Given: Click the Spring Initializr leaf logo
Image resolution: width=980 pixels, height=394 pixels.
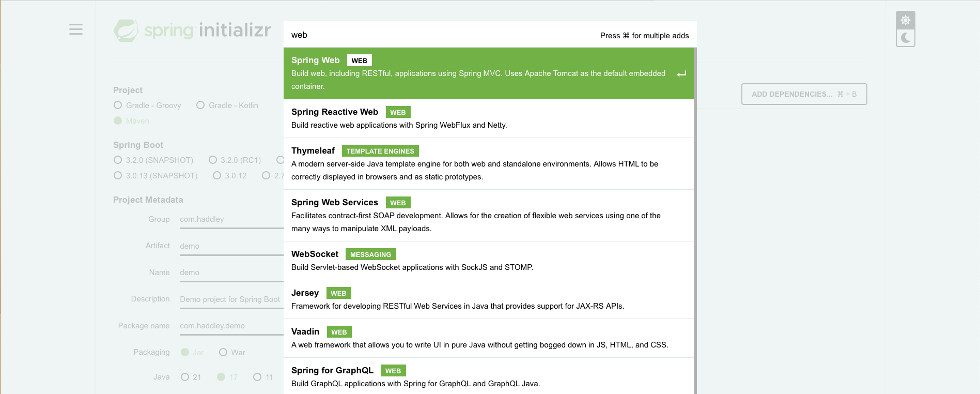Looking at the screenshot, I should (126, 31).
